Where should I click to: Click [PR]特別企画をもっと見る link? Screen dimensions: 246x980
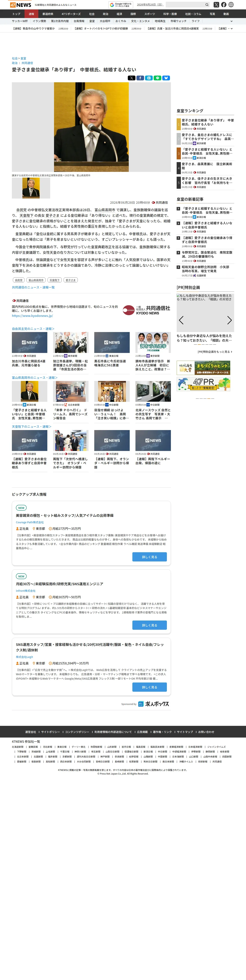(215, 352)
